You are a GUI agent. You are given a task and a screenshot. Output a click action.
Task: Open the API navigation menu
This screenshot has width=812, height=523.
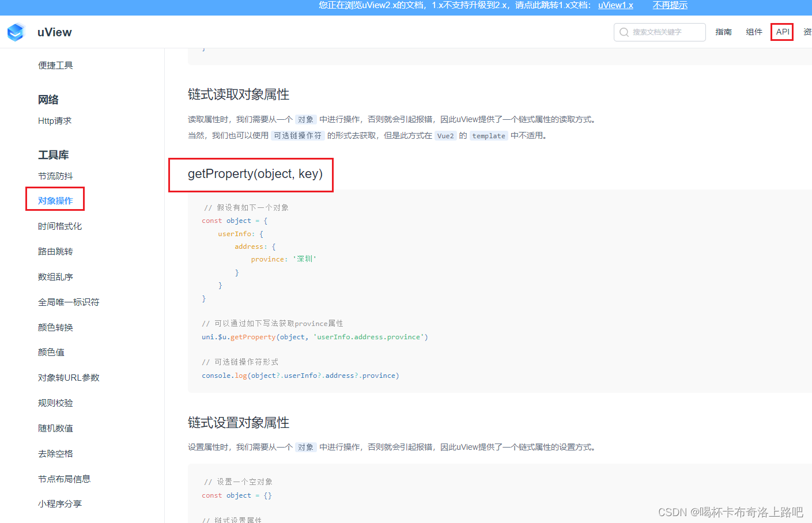pyautogui.click(x=783, y=32)
